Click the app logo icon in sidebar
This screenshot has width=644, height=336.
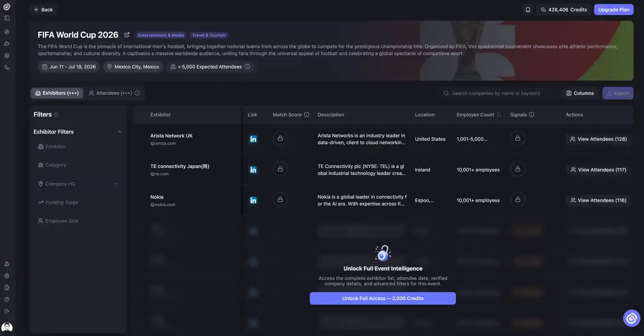tap(7, 6)
